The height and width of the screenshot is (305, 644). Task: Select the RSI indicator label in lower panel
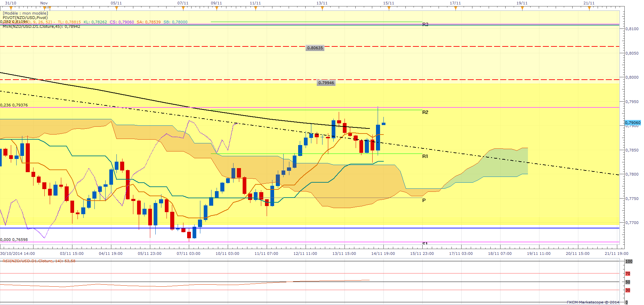[x=39, y=261]
